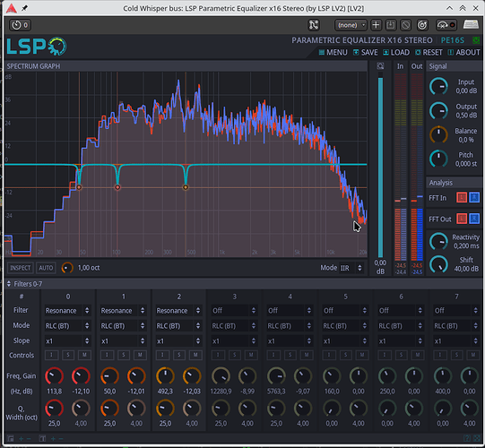This screenshot has width=485, height=448.
Task: Click the Pitch knob
Action: point(438,159)
